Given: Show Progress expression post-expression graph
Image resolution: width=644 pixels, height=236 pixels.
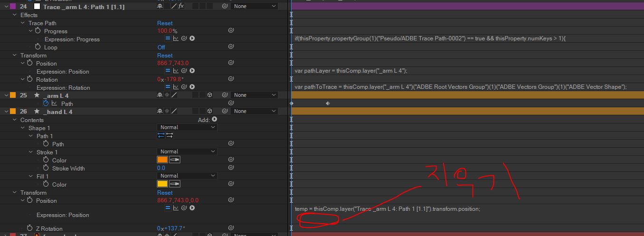Looking at the screenshot, I should click(176, 38).
